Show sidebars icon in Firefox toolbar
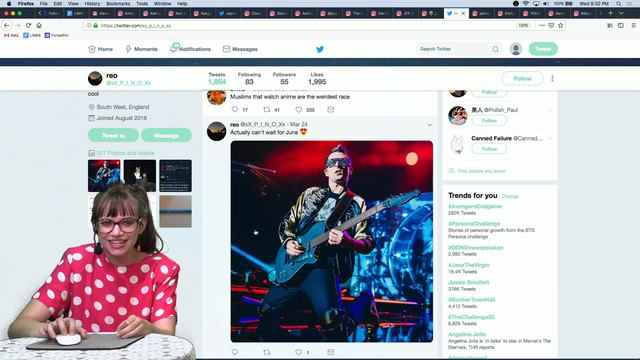The image size is (640, 360). click(x=621, y=25)
